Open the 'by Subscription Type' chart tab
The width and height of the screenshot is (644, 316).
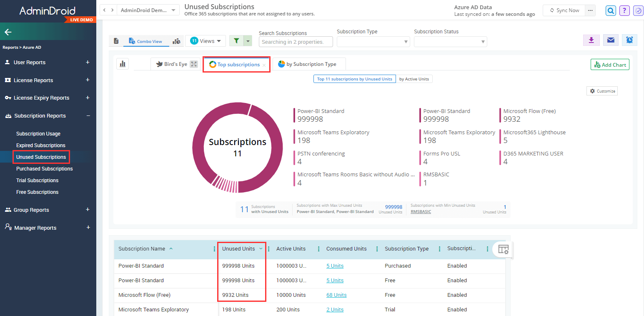tap(309, 64)
